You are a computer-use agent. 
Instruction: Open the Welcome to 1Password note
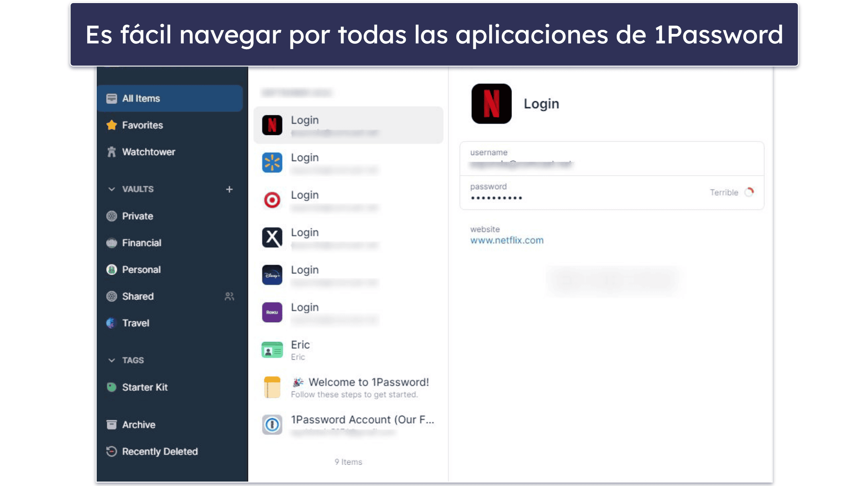(x=348, y=387)
